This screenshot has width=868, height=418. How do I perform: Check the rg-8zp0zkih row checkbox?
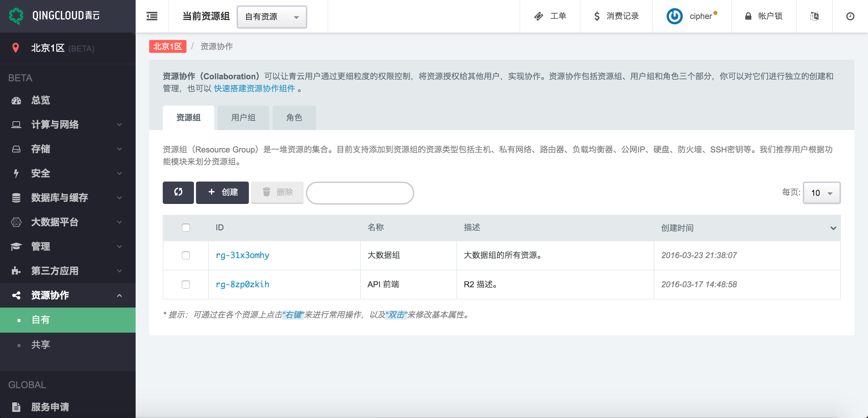185,284
